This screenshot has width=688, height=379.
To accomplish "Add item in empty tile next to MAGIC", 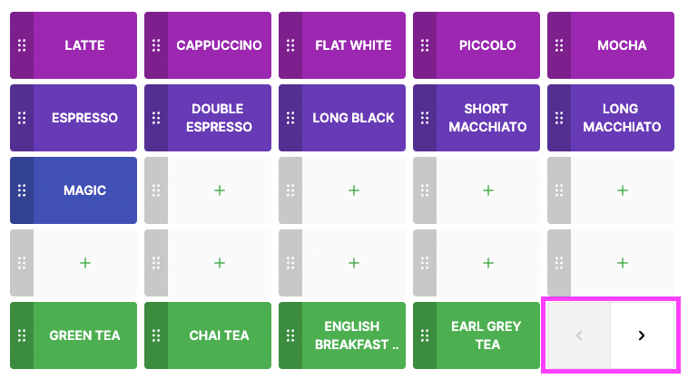I will (219, 190).
